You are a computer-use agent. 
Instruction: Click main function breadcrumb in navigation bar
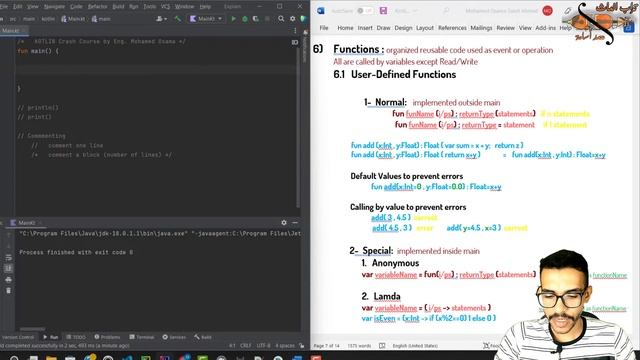pyautogui.click(x=101, y=19)
